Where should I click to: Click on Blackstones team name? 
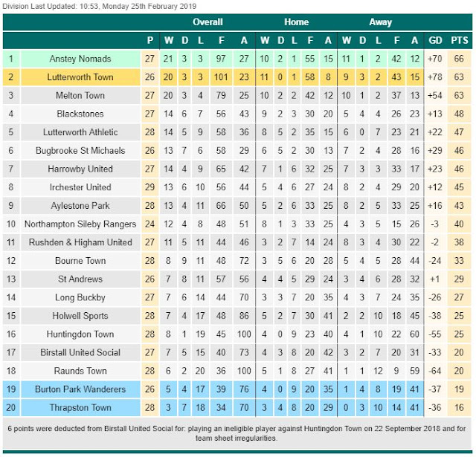click(x=80, y=114)
